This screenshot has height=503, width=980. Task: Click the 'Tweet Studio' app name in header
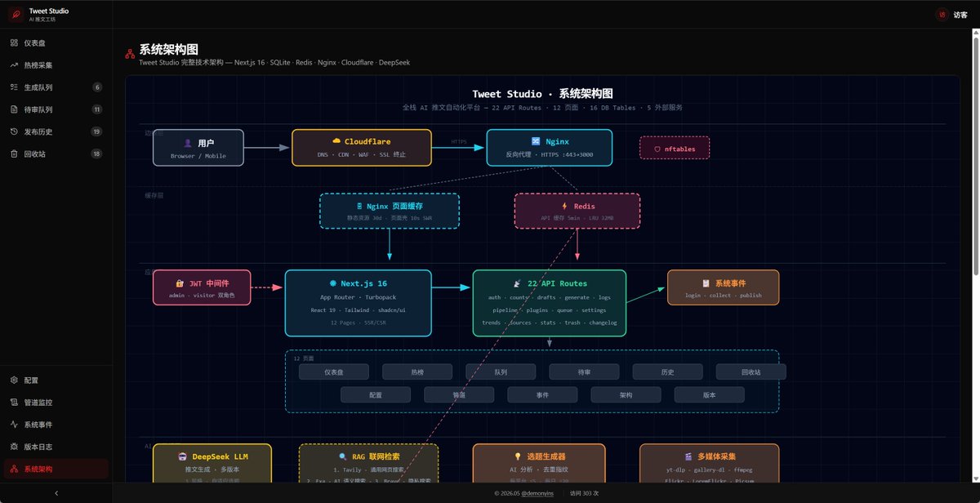[49, 11]
